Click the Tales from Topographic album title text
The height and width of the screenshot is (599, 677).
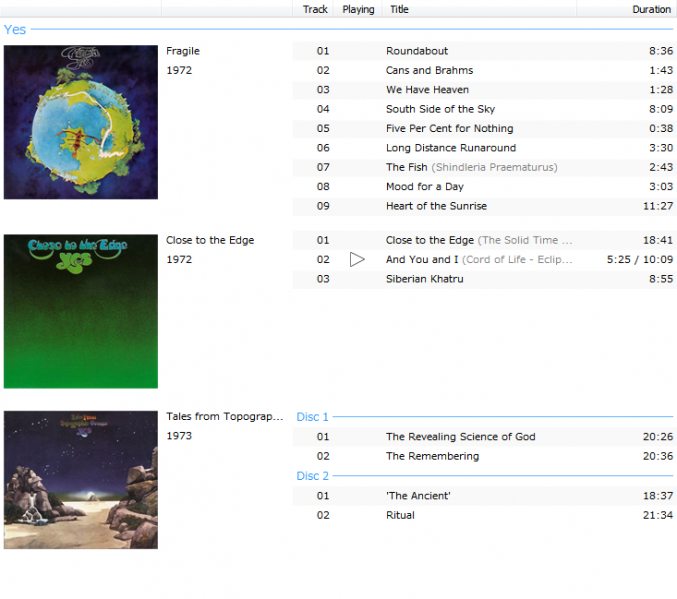tap(224, 417)
